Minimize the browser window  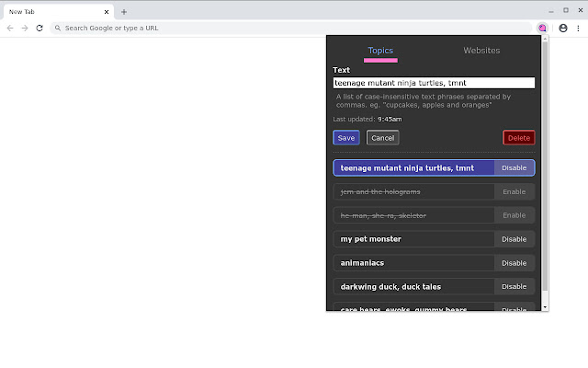pos(551,12)
